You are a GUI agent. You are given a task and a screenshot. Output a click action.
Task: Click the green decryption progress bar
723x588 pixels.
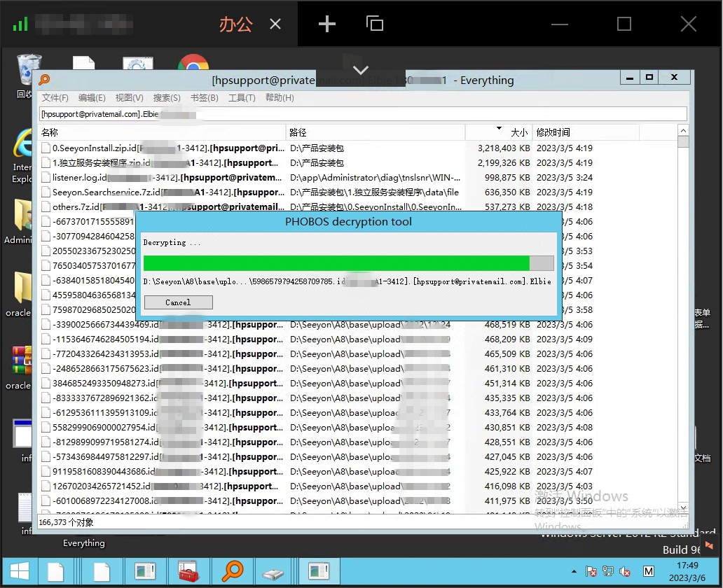pos(349,263)
